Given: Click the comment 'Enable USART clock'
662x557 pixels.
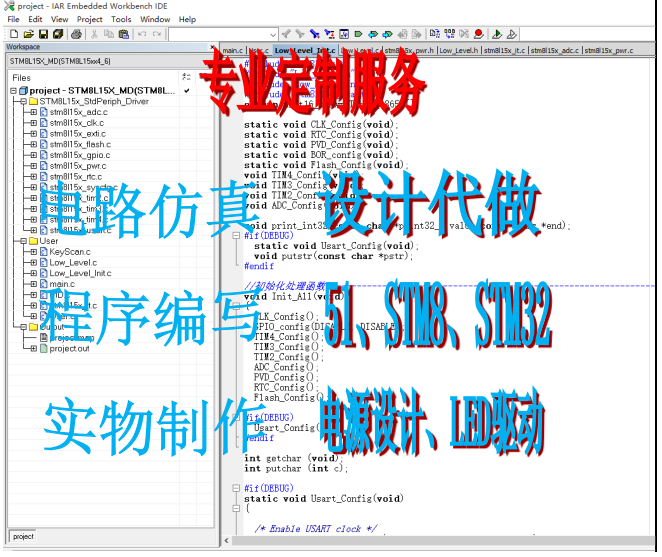Looking at the screenshot, I should point(315,529).
